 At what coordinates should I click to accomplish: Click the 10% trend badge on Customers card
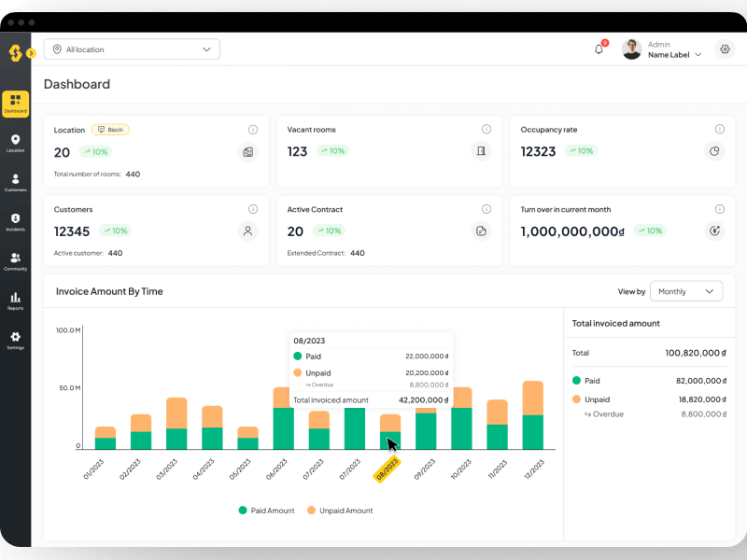tap(115, 231)
